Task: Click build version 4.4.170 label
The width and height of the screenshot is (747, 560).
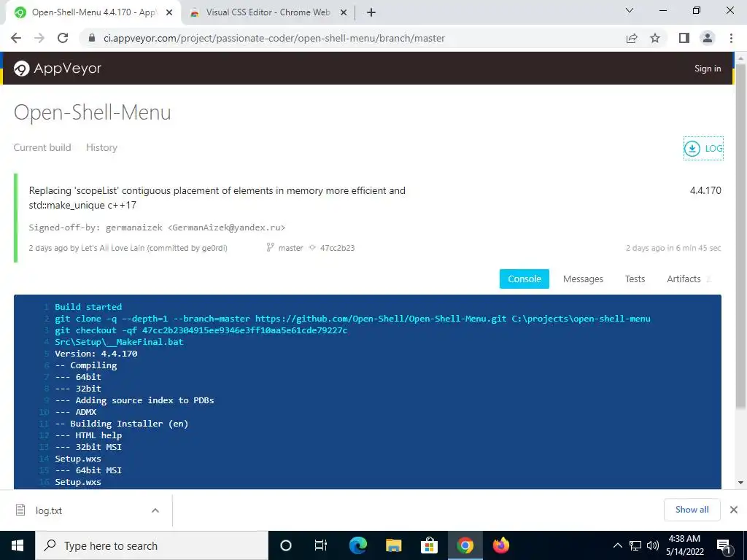Action: click(705, 190)
